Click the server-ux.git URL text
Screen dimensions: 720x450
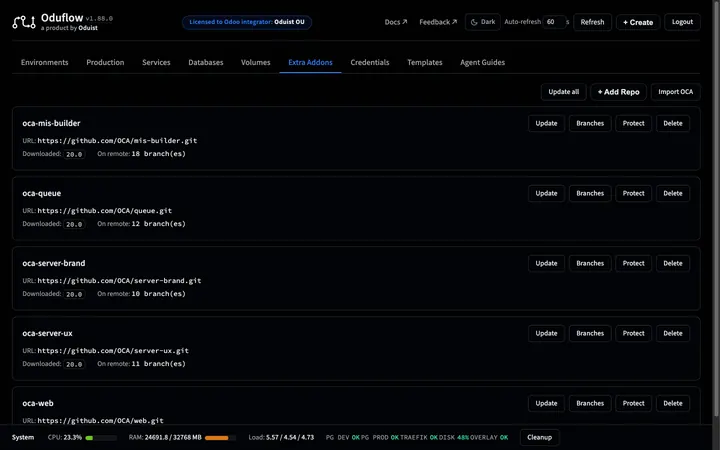point(113,351)
